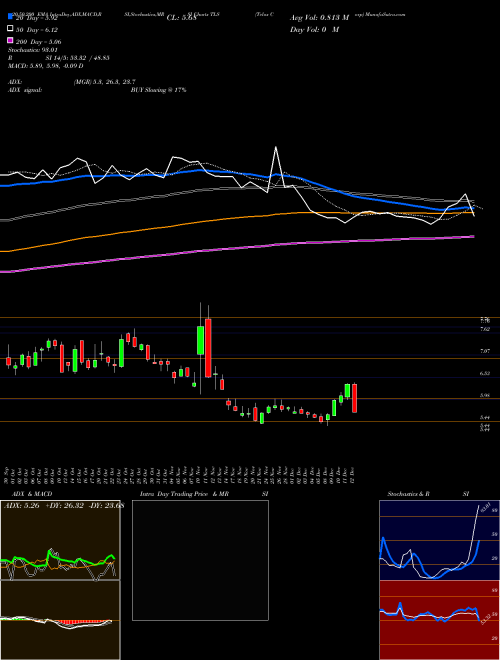Click the MACD histogram panel
500x660 pixels.
(x=60, y=620)
